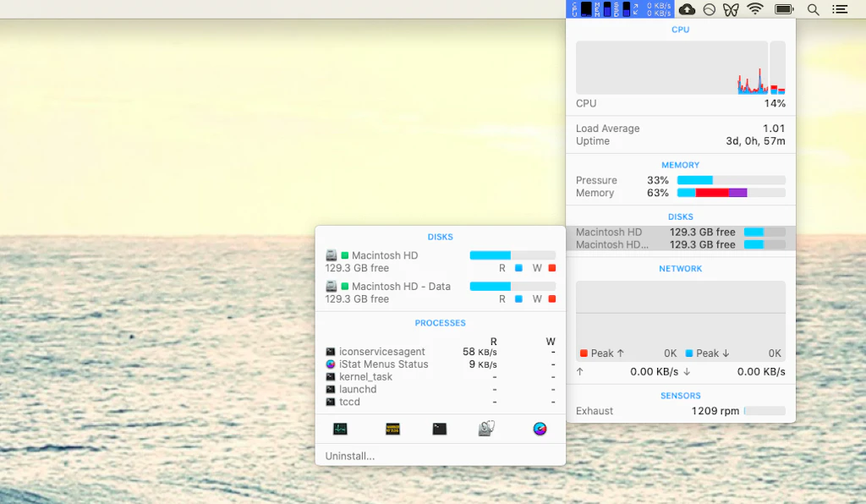866x504 pixels.
Task: Open Notification Center list icon
Action: (840, 9)
